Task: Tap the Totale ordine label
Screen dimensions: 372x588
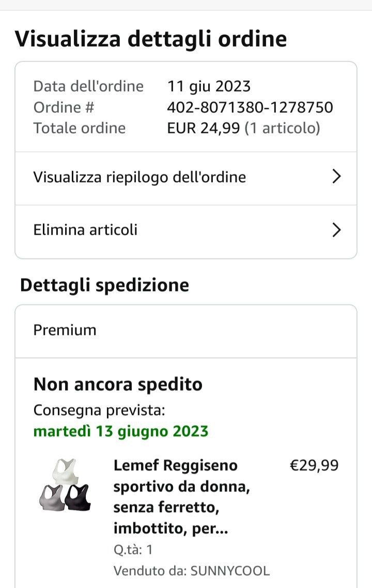Action: pos(80,128)
